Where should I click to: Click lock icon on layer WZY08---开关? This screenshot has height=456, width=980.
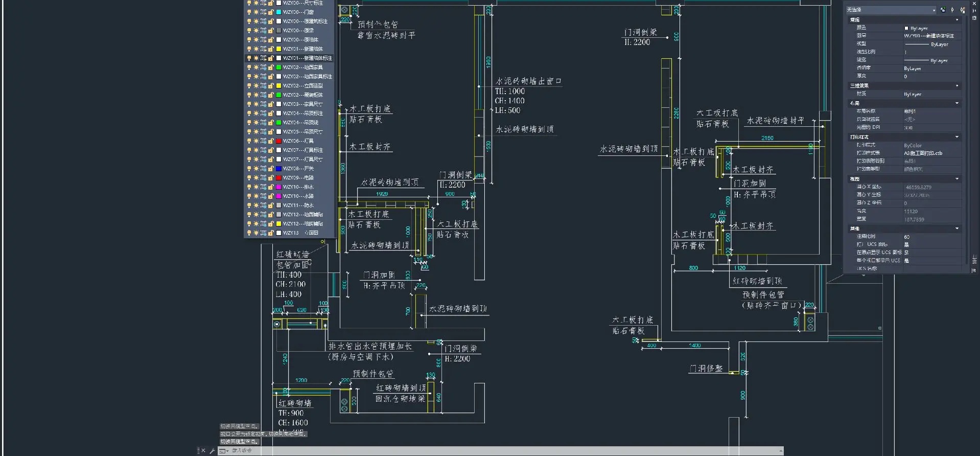coord(271,169)
